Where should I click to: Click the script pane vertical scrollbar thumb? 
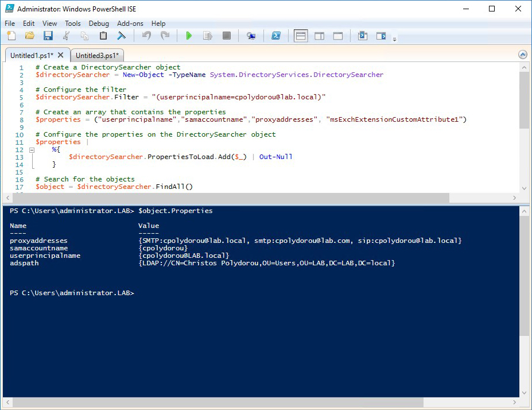click(524, 100)
